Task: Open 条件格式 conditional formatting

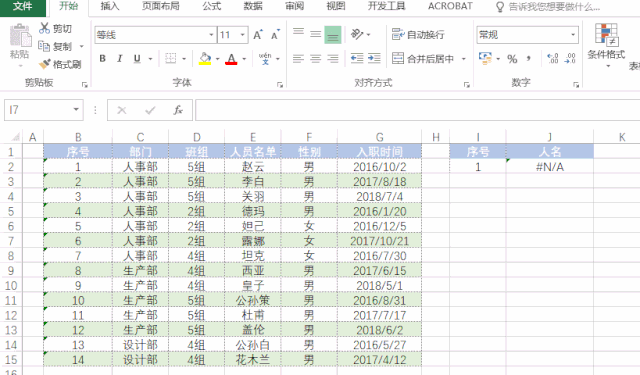Action: click(x=606, y=46)
